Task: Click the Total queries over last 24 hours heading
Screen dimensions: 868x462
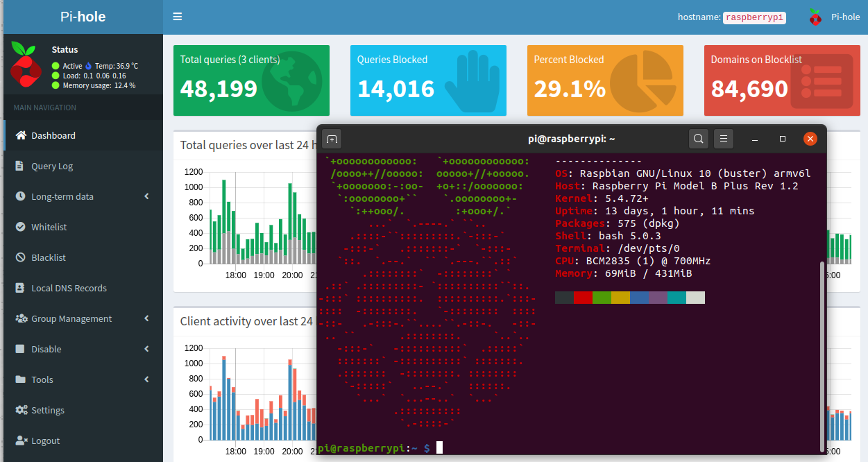Action: (x=248, y=145)
